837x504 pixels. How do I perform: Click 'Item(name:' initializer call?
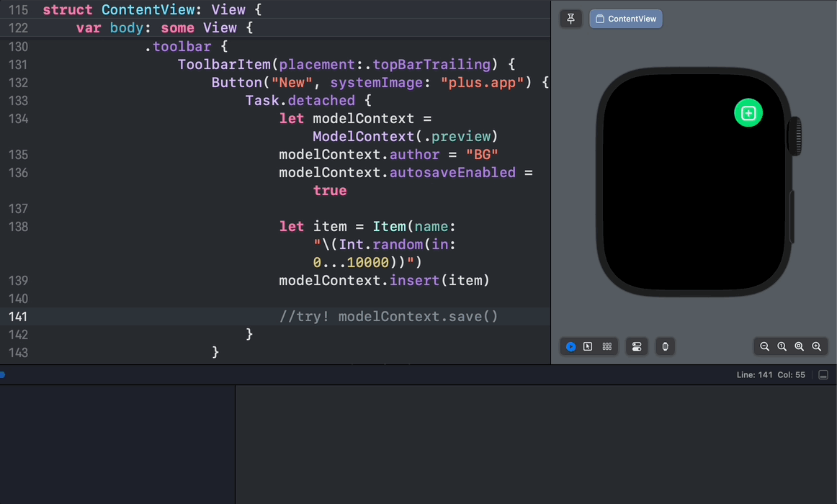414,227
